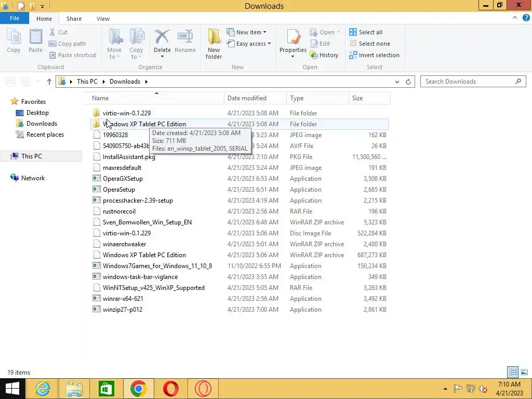Click This PC in address breadcrumb

pos(87,82)
